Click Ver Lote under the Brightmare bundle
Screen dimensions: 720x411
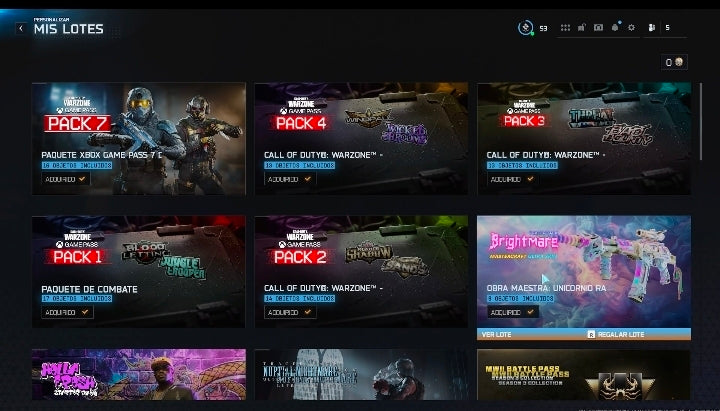[496, 334]
